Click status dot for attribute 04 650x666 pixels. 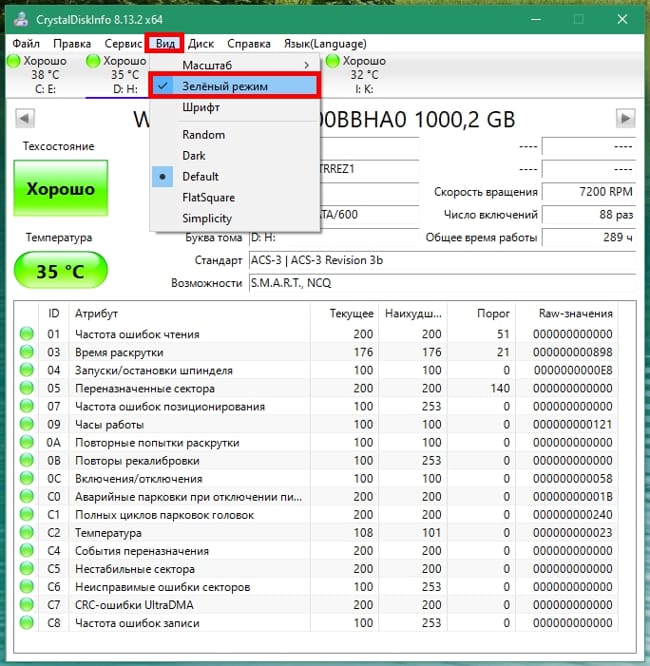click(27, 370)
